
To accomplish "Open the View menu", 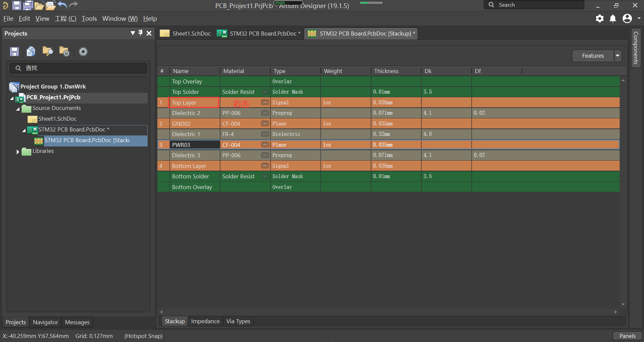I will tap(42, 19).
